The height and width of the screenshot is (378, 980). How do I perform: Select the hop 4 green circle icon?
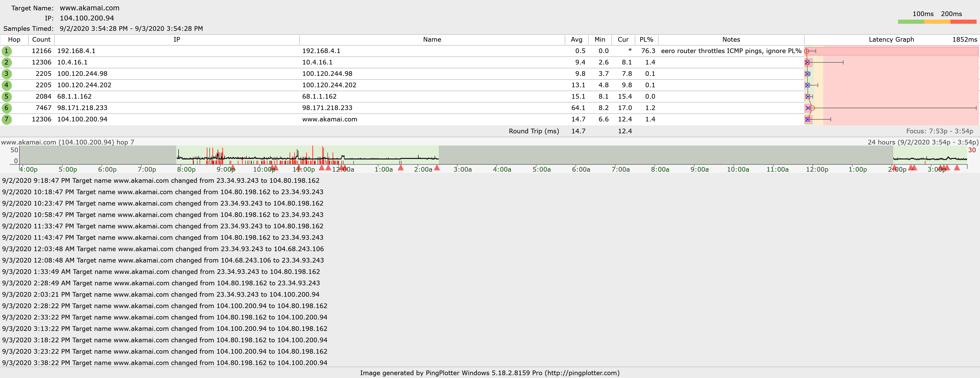6,85
